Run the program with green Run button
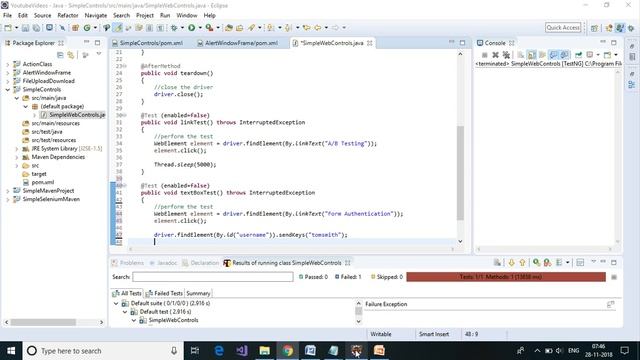The height and width of the screenshot is (360, 640). [191, 28]
